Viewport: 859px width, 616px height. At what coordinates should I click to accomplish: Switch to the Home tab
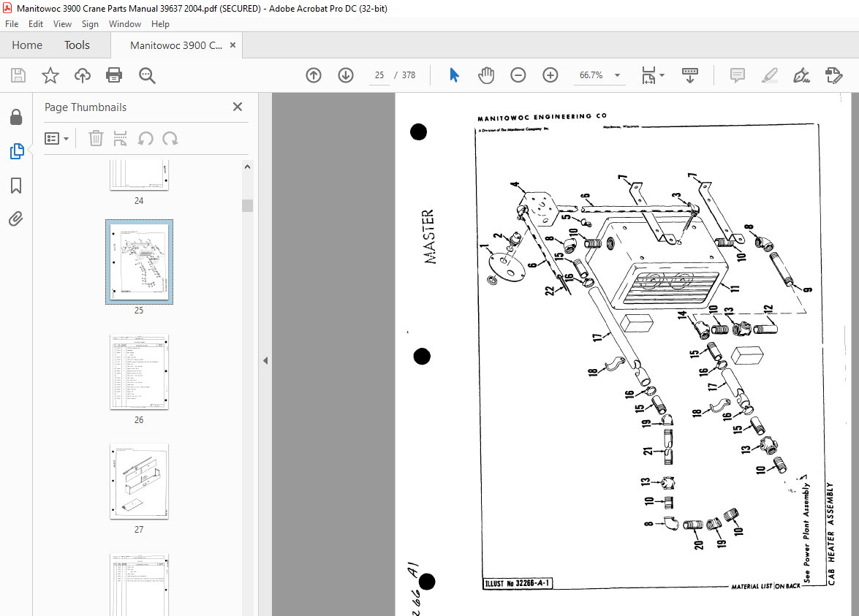pyautogui.click(x=27, y=45)
